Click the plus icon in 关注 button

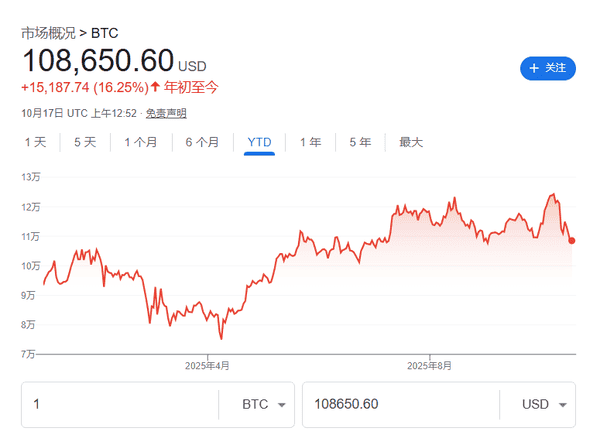click(x=534, y=68)
